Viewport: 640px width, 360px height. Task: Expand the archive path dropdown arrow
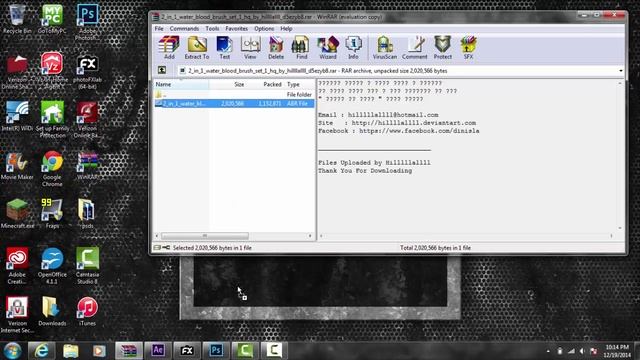click(620, 71)
